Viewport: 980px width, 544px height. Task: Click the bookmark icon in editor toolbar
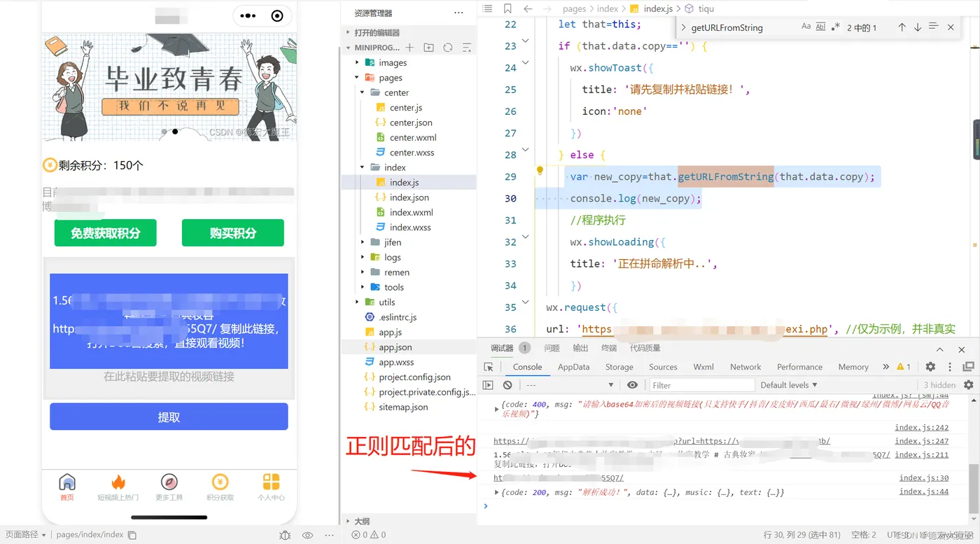(x=507, y=8)
